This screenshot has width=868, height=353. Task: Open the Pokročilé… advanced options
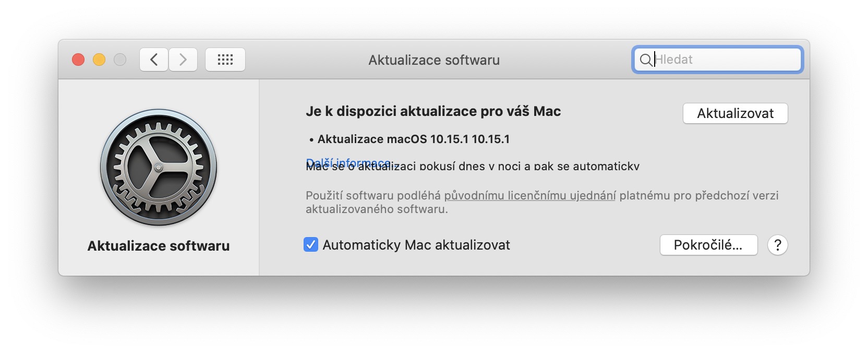click(x=708, y=245)
